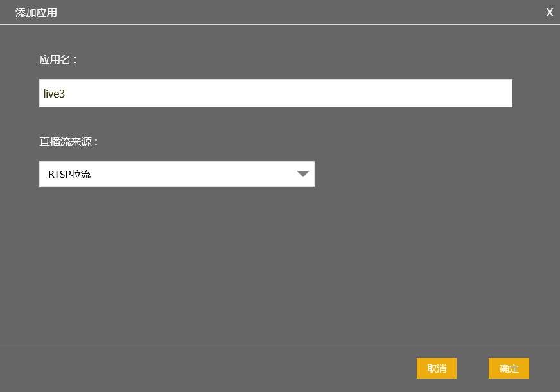Click the live3 text in field
This screenshot has width=560, height=392.
(54, 94)
